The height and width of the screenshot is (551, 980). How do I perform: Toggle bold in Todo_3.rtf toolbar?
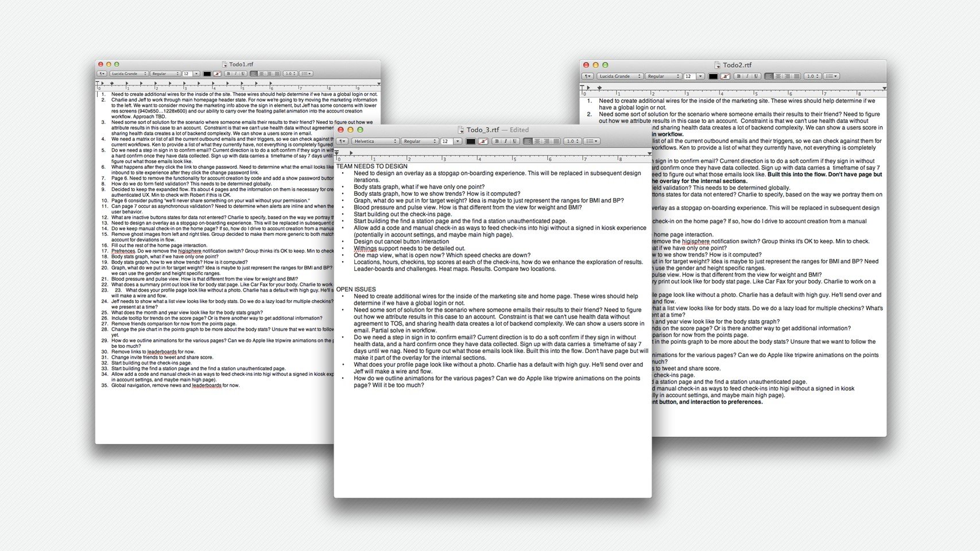point(497,141)
